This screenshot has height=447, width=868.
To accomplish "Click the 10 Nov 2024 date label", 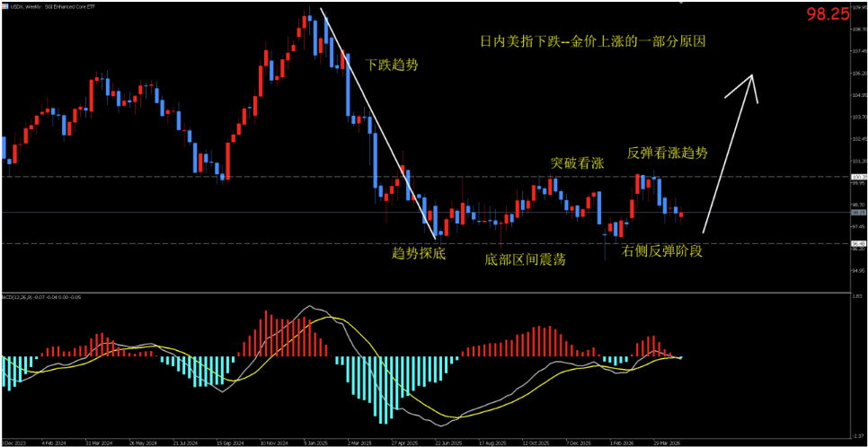I will pos(273,443).
